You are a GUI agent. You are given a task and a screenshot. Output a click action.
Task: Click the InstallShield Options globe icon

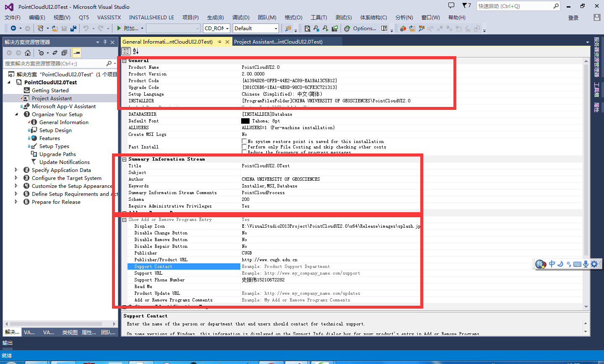coord(347,29)
